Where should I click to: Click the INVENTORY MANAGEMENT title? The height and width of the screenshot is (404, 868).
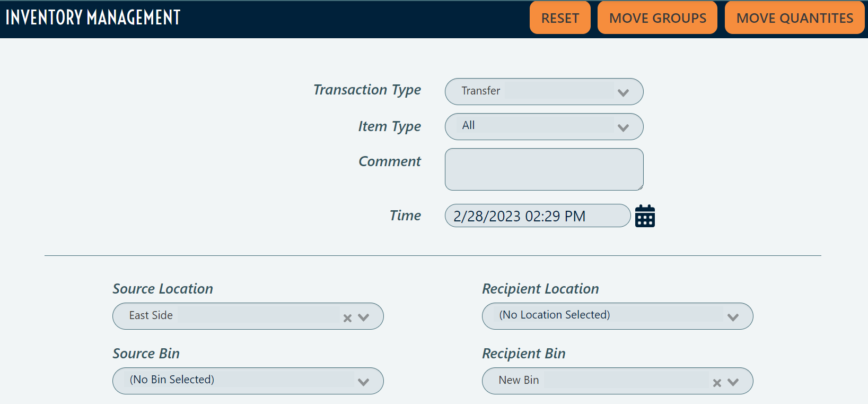tap(92, 16)
